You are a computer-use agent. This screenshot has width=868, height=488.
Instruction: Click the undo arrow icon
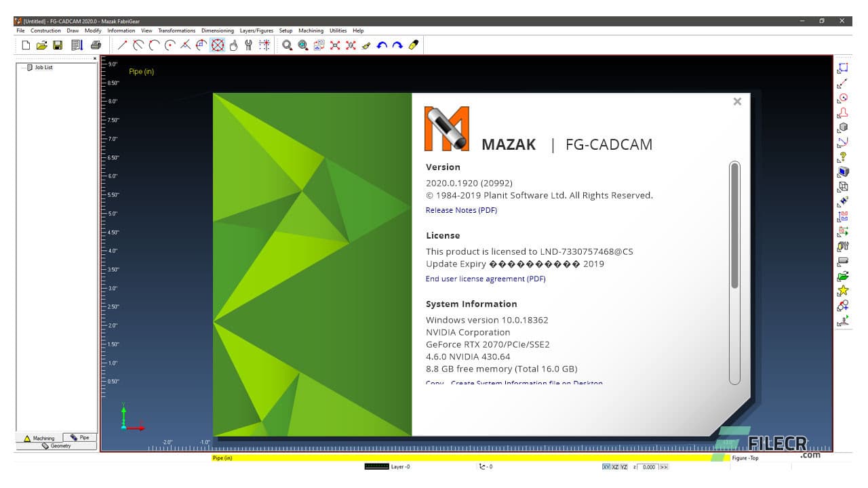pos(382,45)
